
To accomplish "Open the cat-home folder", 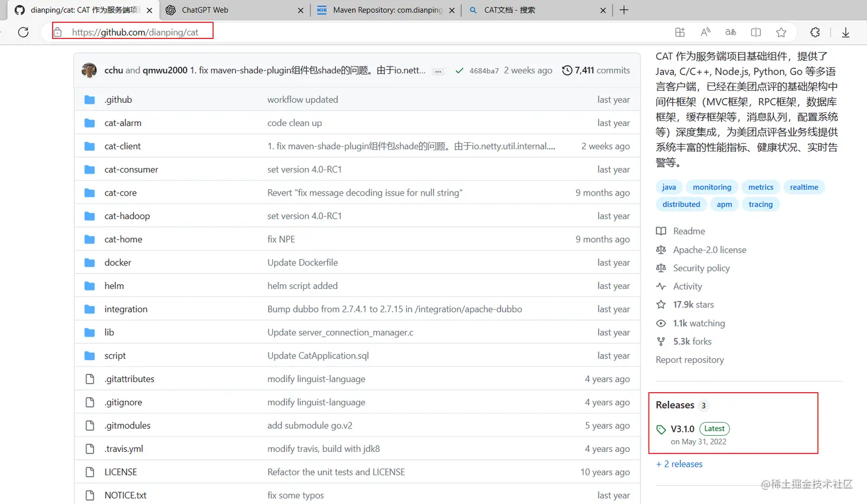I will point(123,239).
